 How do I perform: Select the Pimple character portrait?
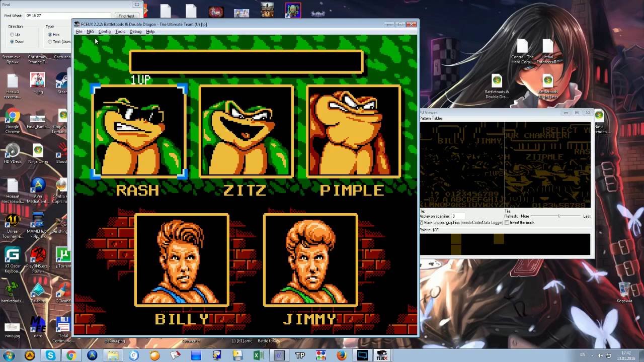[x=353, y=131]
